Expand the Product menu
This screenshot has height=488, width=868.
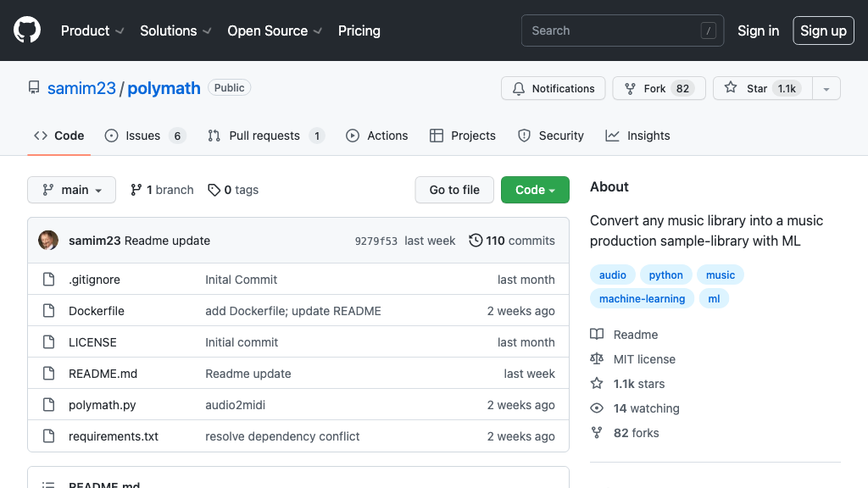point(92,30)
